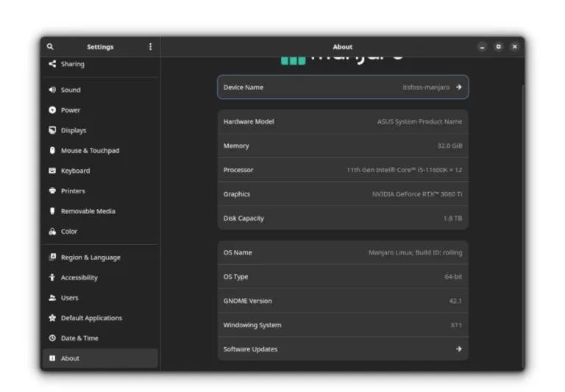Screen dimensions: 565x392
Task: Click the Default Applications star icon
Action: pos(52,318)
